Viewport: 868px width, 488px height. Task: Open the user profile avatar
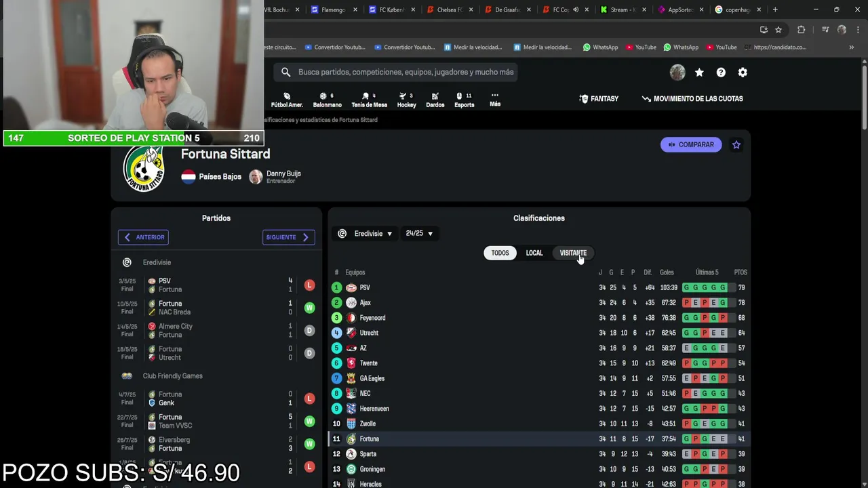click(677, 73)
